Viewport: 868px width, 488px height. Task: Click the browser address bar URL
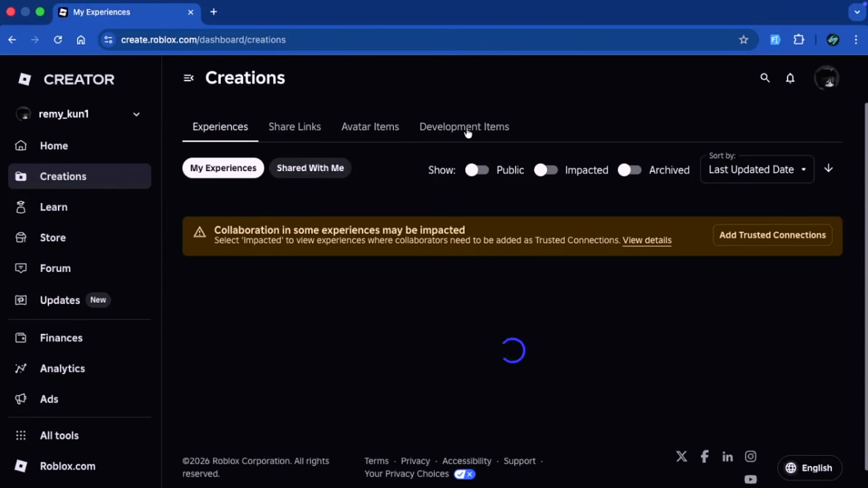point(203,40)
